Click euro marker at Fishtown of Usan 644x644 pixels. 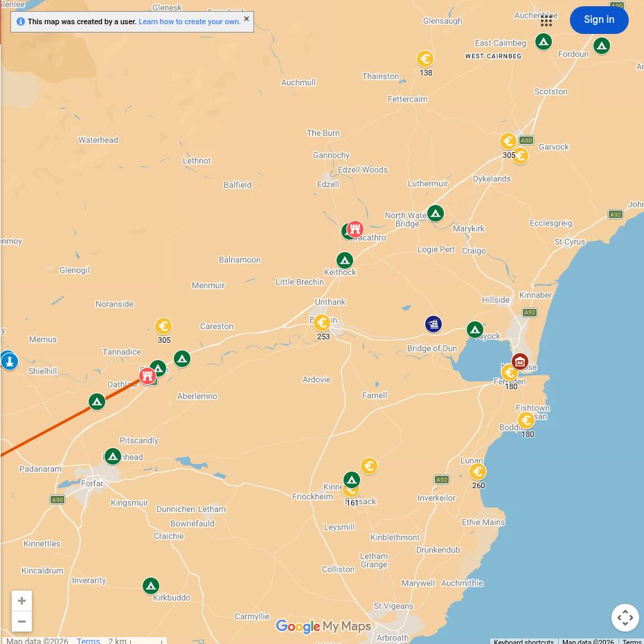[526, 420]
